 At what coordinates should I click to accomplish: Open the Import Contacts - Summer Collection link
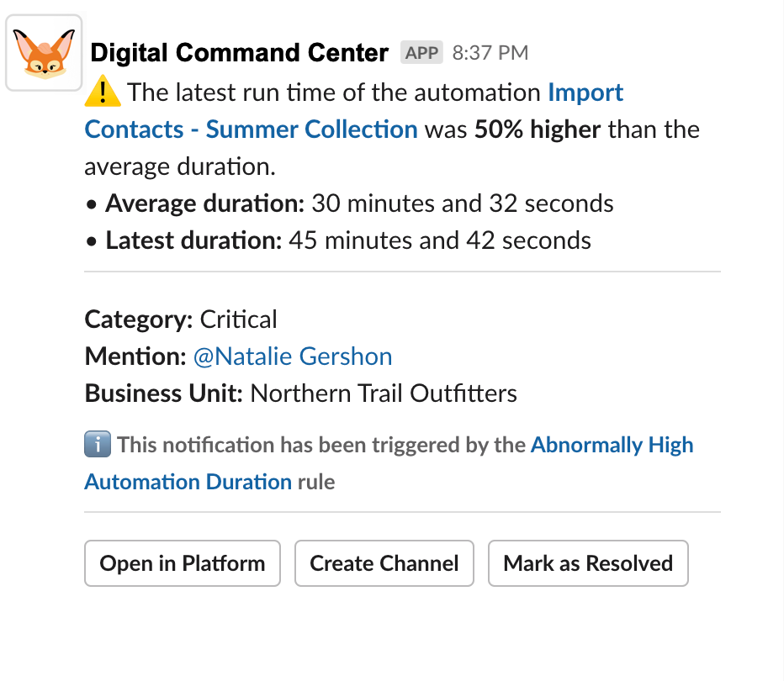click(251, 129)
